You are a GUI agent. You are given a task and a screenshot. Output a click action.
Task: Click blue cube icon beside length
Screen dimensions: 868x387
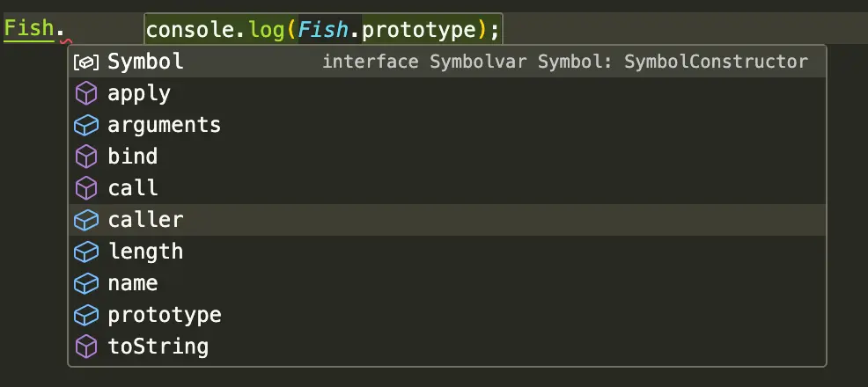[85, 252]
